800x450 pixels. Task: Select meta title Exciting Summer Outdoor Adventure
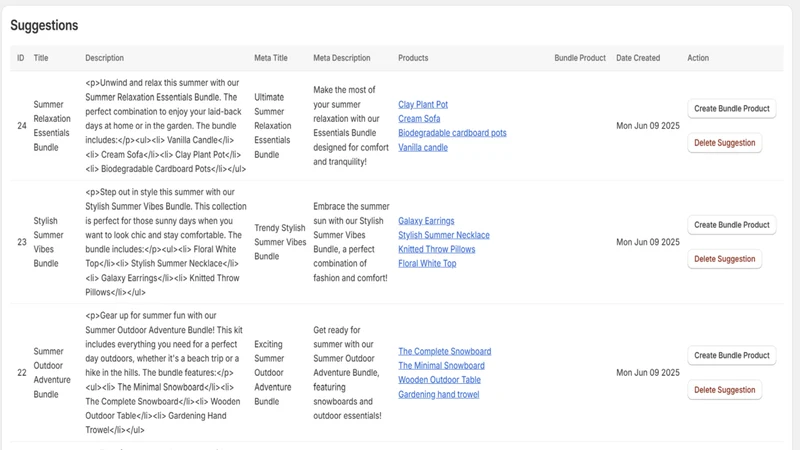tap(273, 373)
